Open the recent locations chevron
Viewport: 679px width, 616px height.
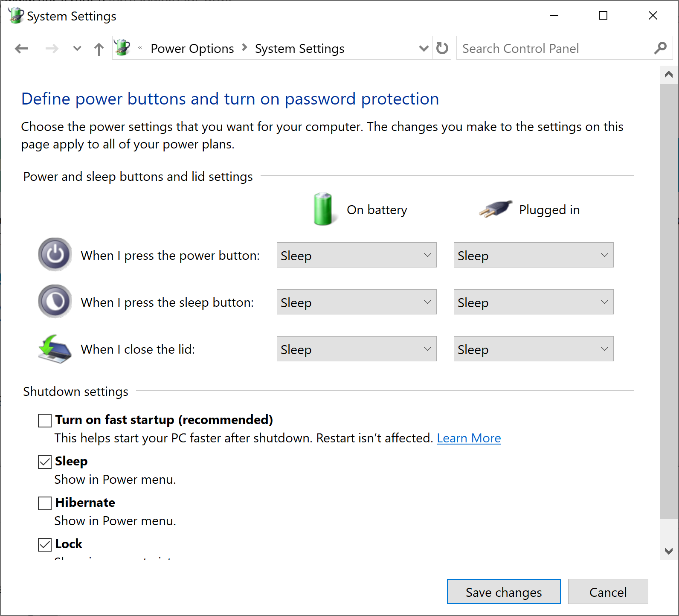coord(77,49)
